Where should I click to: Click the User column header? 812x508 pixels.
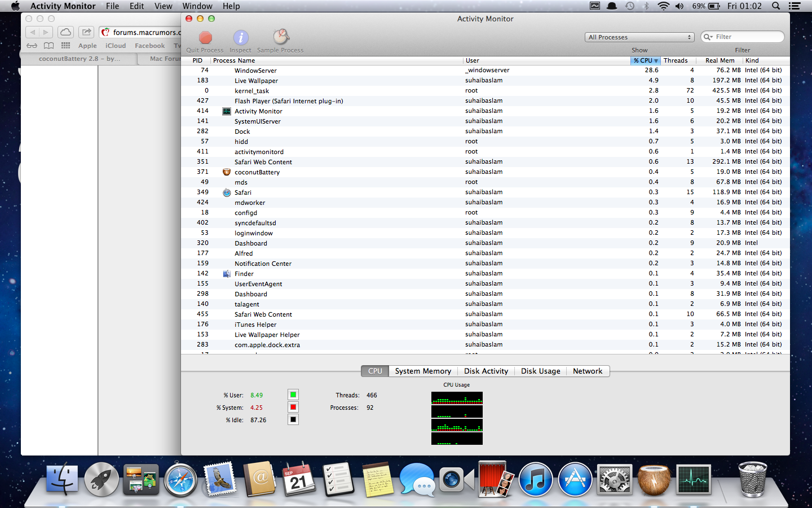546,60
